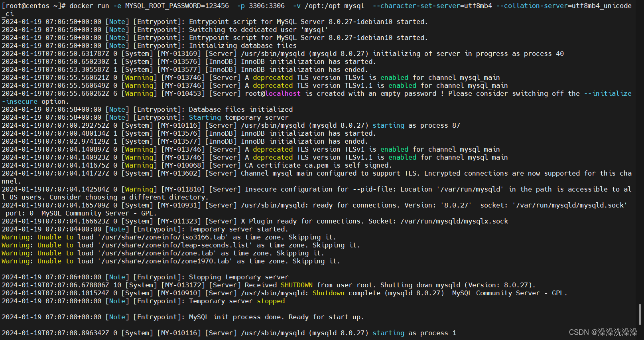The image size is (644, 340).
Task: Click the magenta 'localhost' word
Action: click(283, 93)
